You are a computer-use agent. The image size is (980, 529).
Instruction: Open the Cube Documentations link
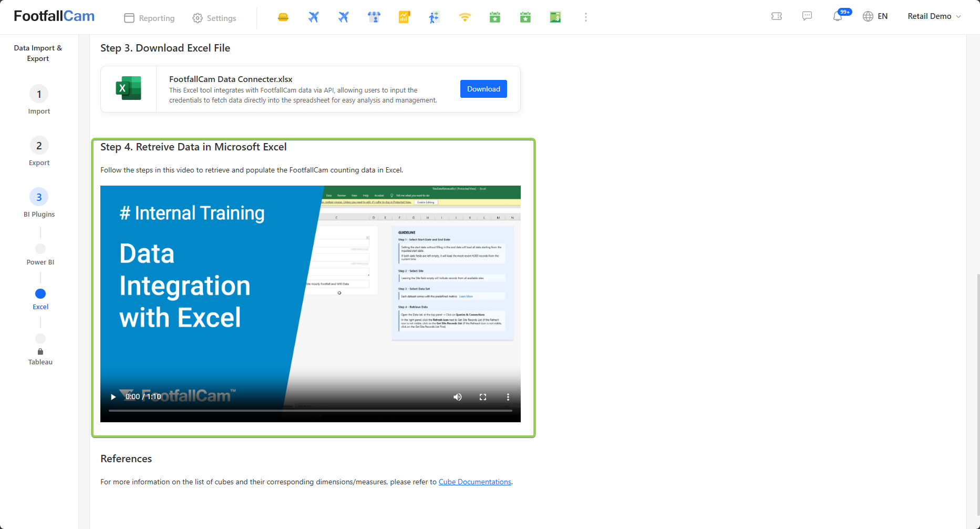(475, 482)
